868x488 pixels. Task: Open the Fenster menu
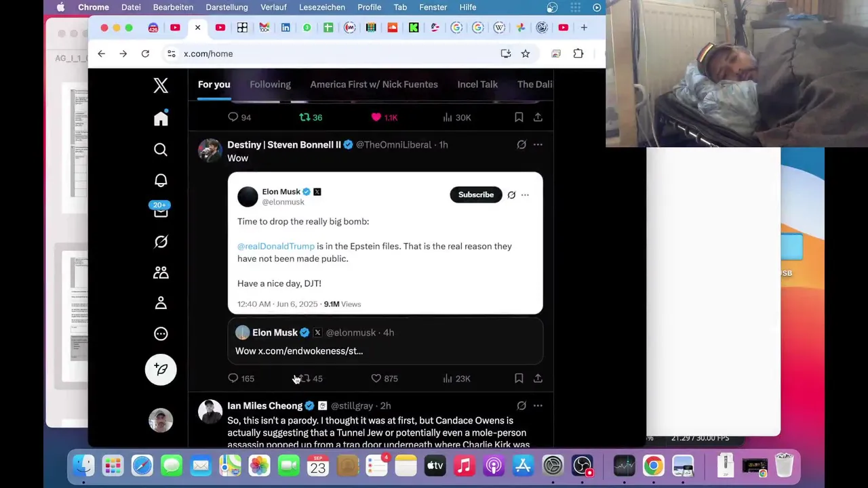pyautogui.click(x=433, y=7)
